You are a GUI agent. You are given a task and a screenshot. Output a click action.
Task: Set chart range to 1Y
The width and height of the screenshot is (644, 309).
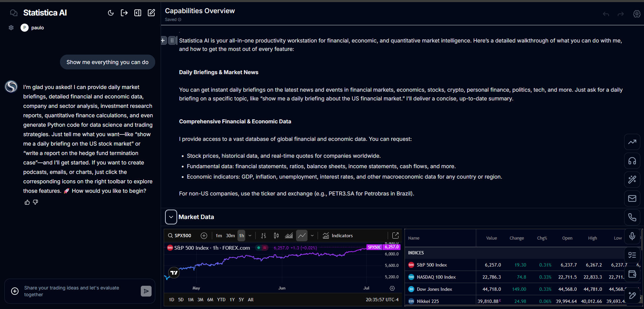[x=232, y=300]
